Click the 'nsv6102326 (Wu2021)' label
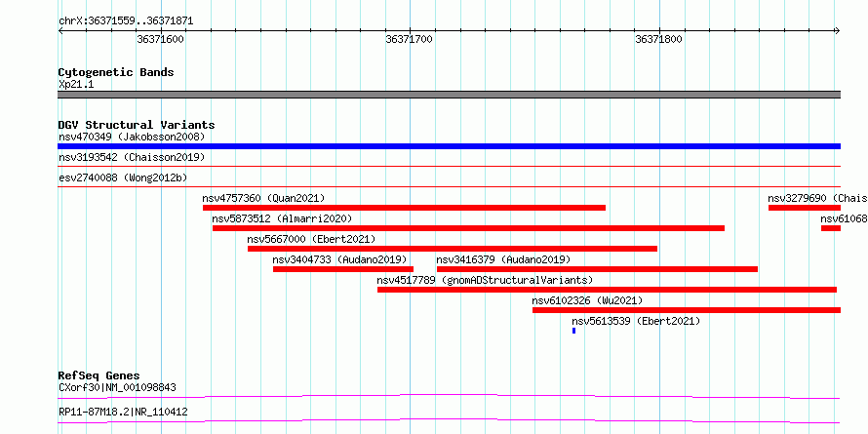 pos(587,300)
